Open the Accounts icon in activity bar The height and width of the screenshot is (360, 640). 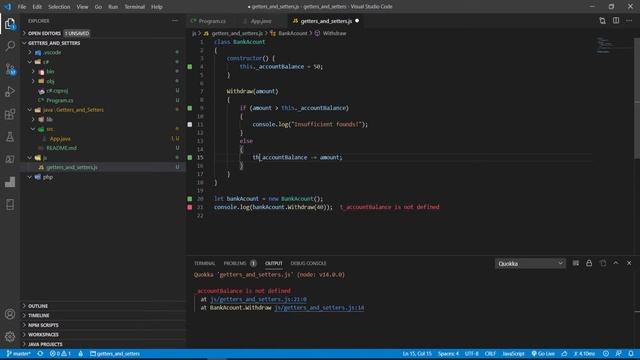(10, 314)
